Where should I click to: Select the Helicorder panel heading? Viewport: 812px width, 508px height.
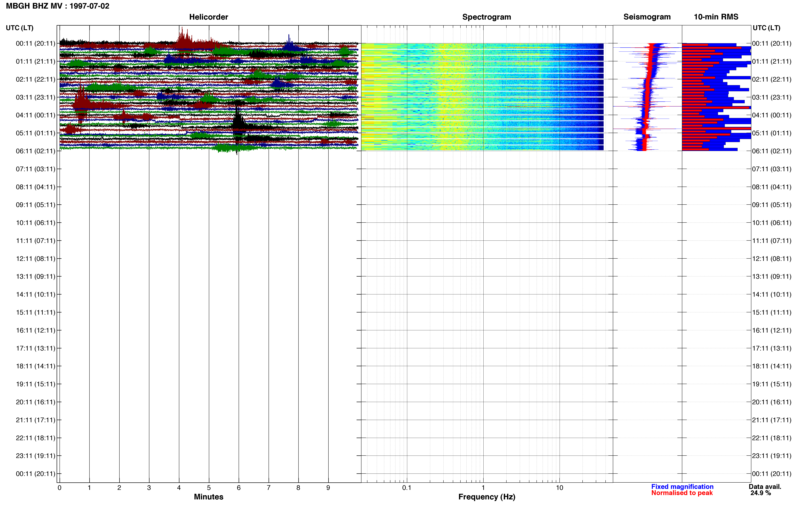tap(209, 17)
